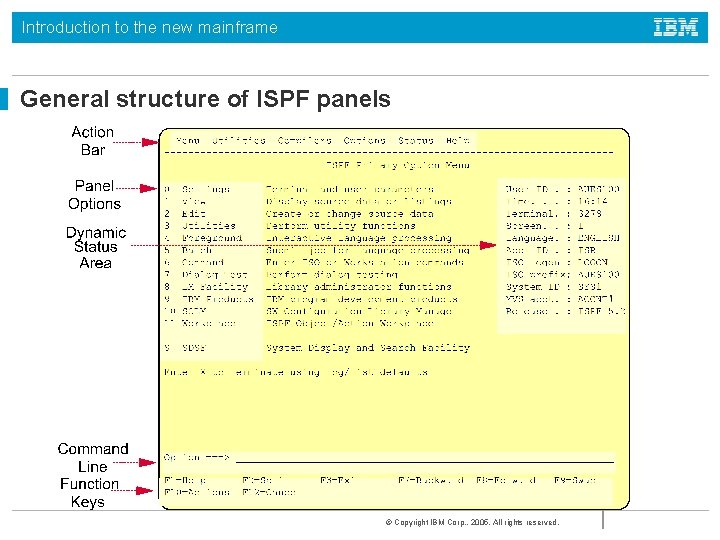This screenshot has height=540, width=720.
Task: Open the Status action bar menu
Action: tap(416, 141)
